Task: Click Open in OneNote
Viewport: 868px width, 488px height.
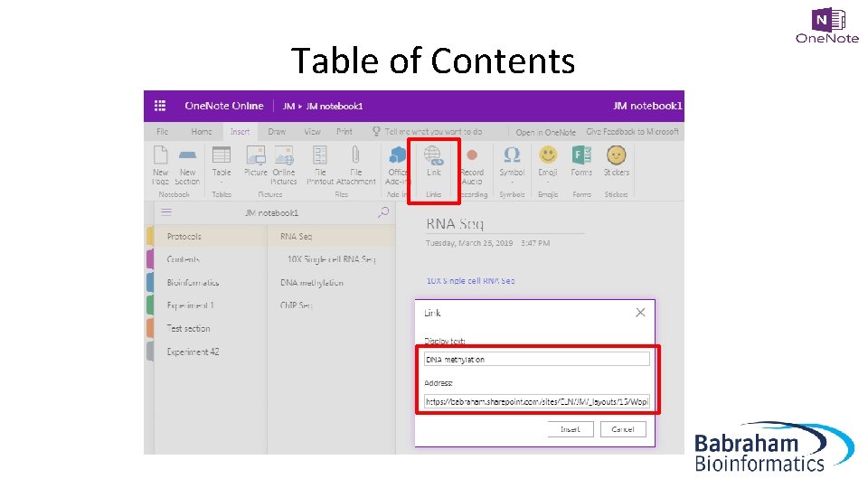Action: tap(546, 132)
